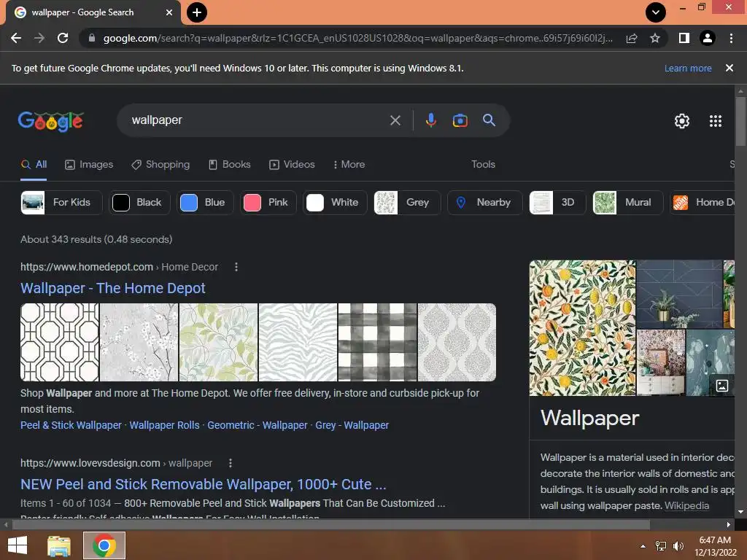Apply the Mural filter chip
This screenshot has height=560, width=747.
(x=628, y=203)
